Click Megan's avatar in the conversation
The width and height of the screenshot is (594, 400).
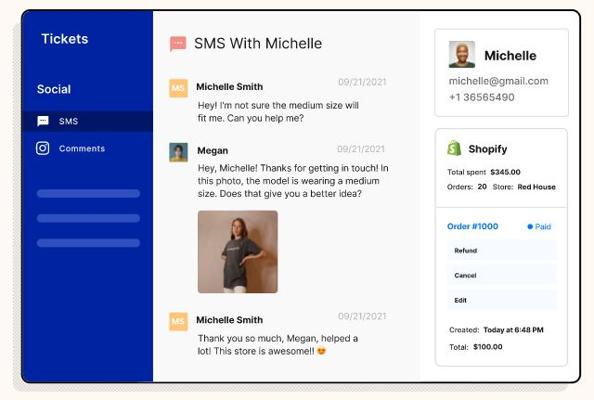[178, 152]
